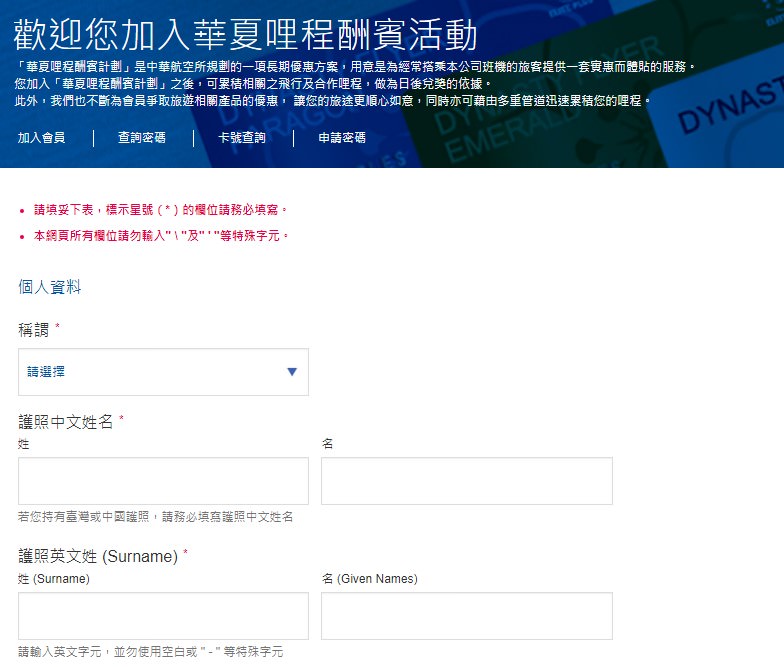Click the 個人資料 section heading
The width and height of the screenshot is (784, 667).
pyautogui.click(x=50, y=287)
